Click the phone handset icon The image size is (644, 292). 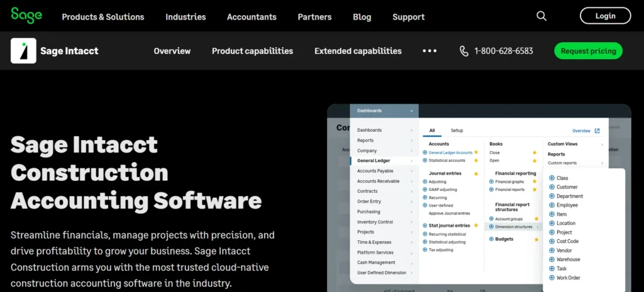(464, 51)
